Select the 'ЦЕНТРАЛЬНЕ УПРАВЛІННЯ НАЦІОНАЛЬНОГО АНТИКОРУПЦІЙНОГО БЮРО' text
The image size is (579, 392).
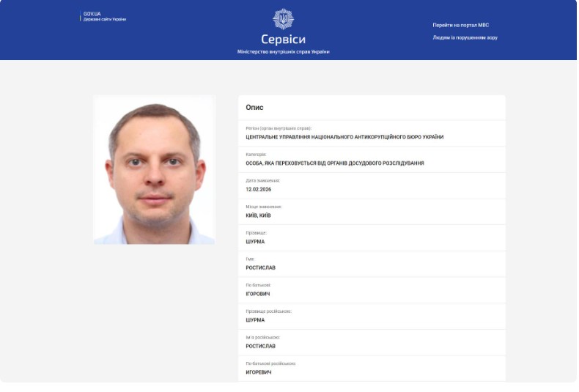pyautogui.click(x=344, y=137)
